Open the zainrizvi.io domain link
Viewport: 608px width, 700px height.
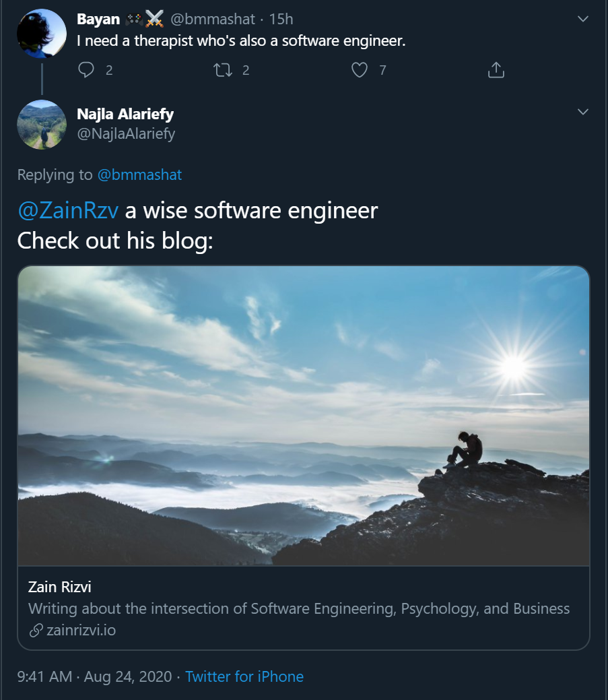click(x=81, y=631)
